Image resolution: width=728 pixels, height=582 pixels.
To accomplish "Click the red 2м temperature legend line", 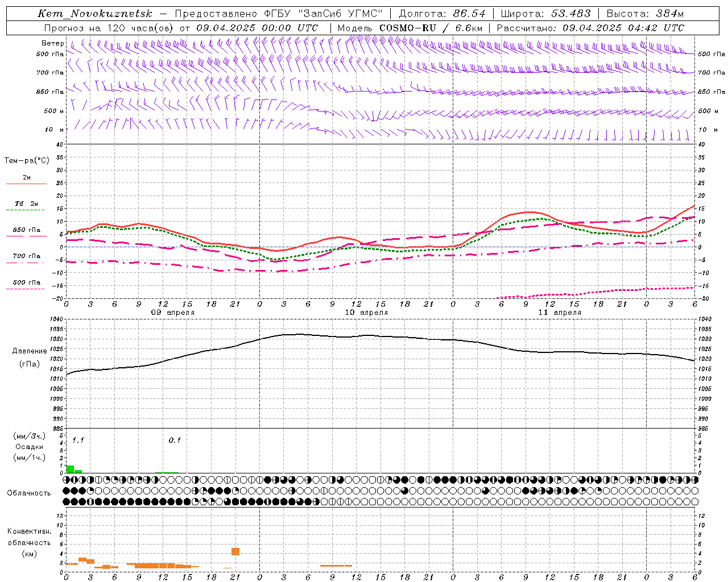I will [26, 184].
